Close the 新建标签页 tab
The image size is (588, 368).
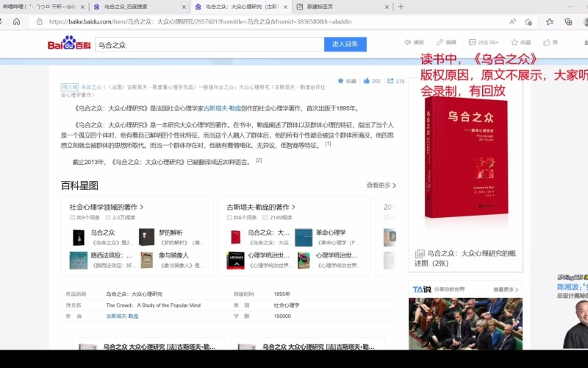[387, 7]
